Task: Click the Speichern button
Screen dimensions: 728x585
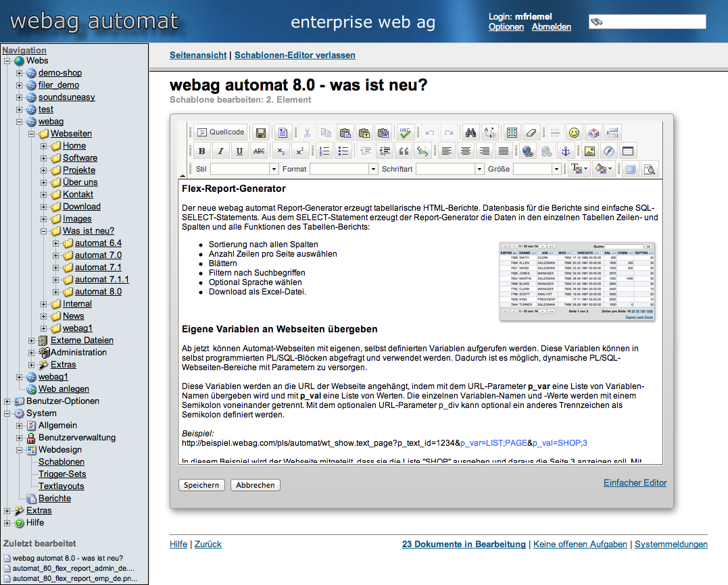Action: pyautogui.click(x=201, y=485)
